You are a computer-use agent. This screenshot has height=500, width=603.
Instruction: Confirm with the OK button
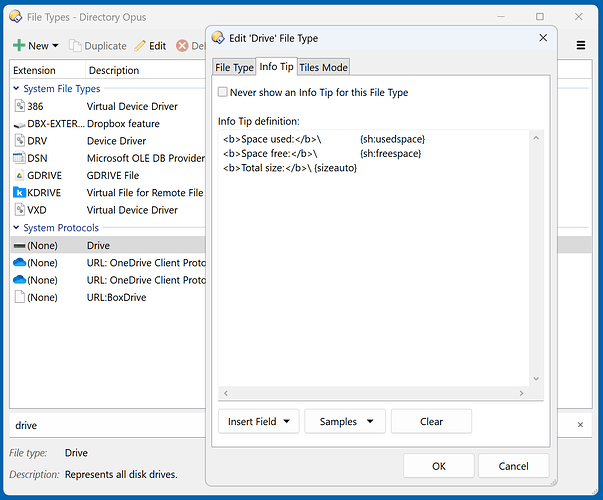click(438, 466)
